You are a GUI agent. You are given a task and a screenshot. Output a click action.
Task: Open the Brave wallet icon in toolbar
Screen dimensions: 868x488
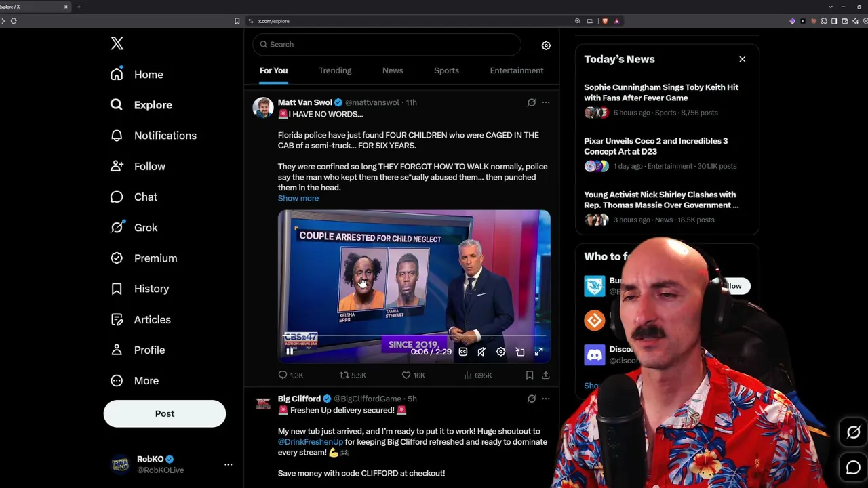pos(845,21)
